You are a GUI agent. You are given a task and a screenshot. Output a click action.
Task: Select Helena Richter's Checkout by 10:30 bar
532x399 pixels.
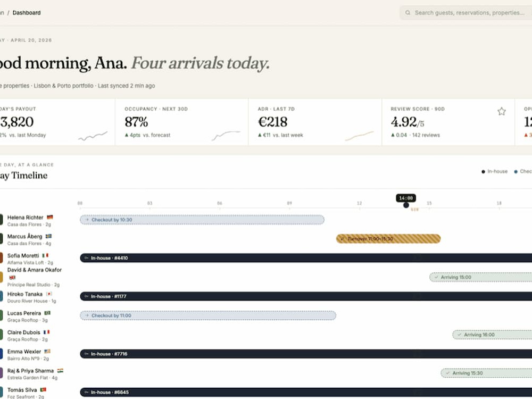click(x=202, y=220)
